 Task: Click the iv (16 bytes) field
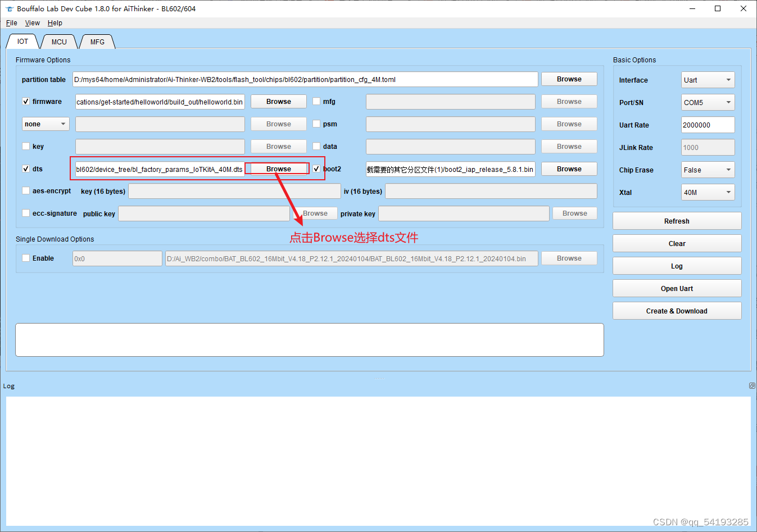pos(491,191)
